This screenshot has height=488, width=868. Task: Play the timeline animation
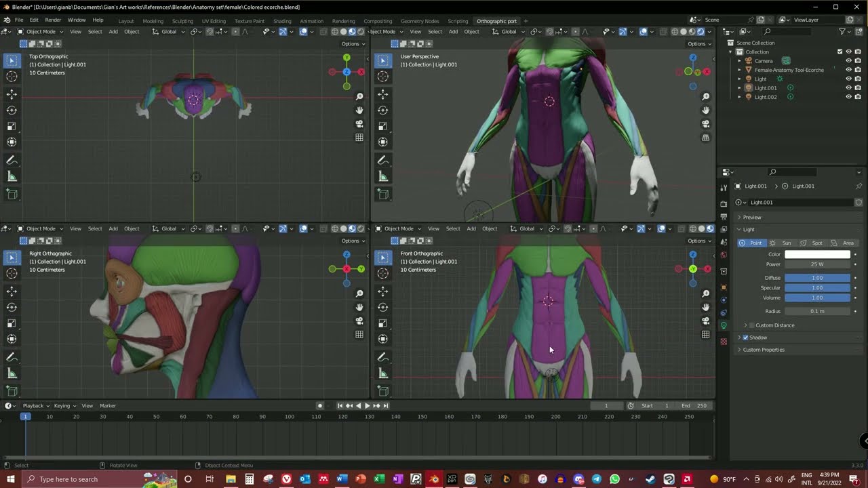(368, 406)
